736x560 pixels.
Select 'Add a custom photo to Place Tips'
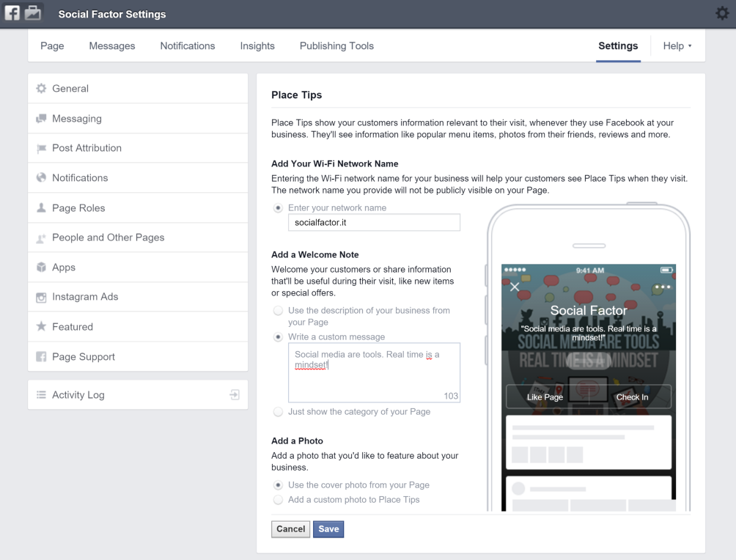(278, 500)
